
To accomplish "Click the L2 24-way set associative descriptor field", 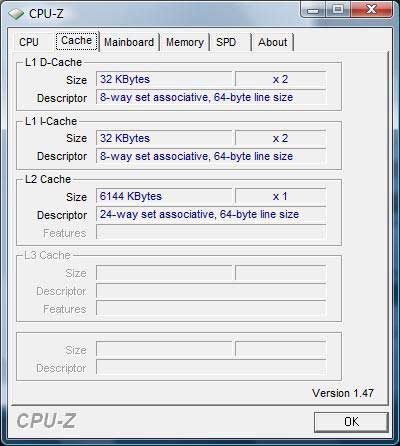I will [211, 214].
